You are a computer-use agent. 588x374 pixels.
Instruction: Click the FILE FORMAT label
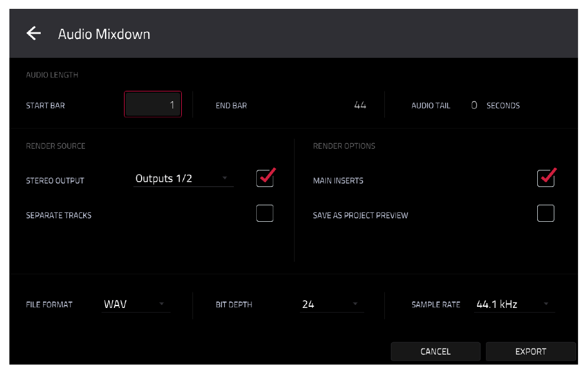(49, 304)
